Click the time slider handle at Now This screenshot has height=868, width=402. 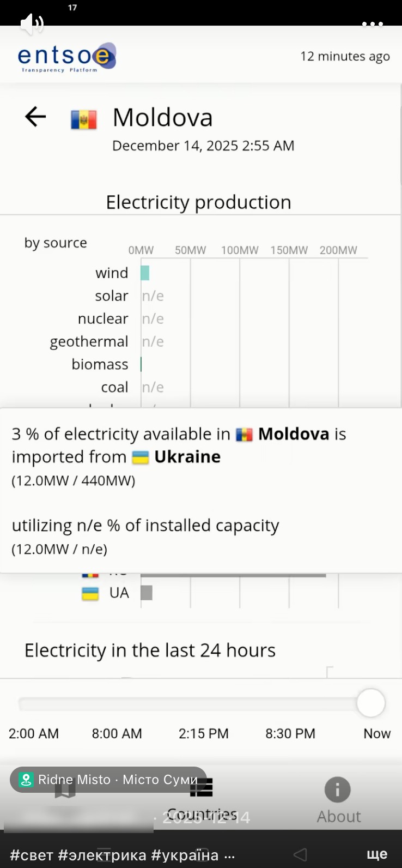click(371, 703)
